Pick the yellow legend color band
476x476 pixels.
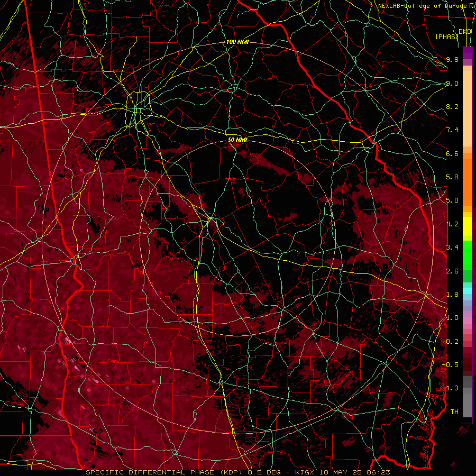pyautogui.click(x=467, y=226)
